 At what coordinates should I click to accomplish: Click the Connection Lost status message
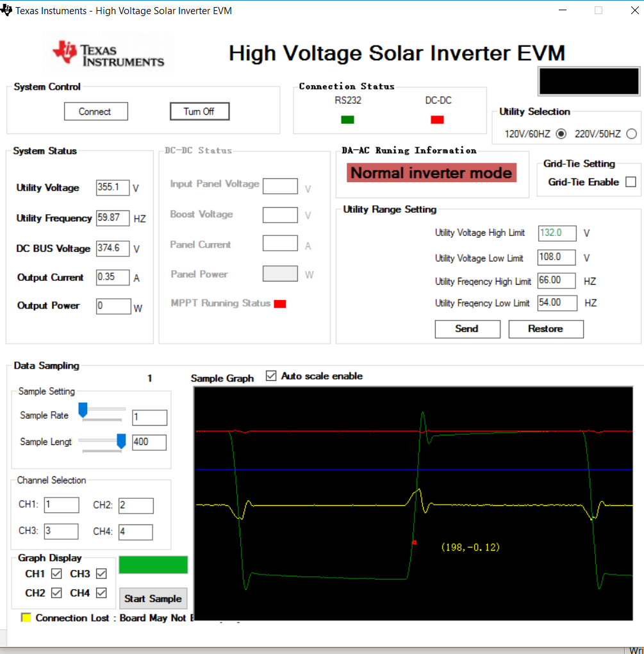coord(115,617)
